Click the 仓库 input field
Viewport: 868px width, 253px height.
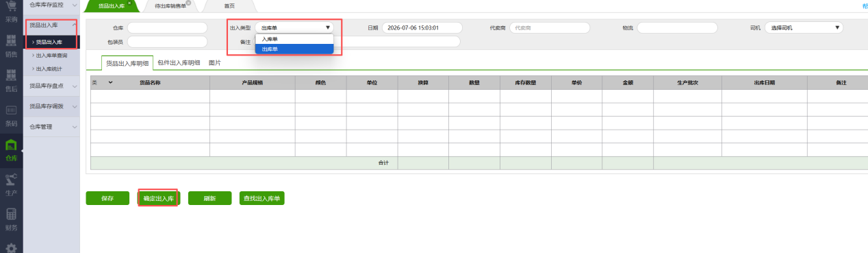click(x=167, y=27)
